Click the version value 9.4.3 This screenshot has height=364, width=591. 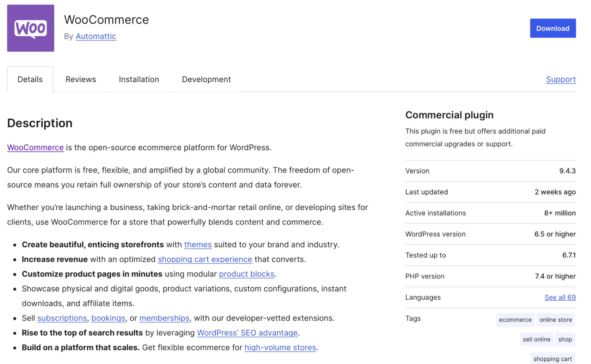567,171
